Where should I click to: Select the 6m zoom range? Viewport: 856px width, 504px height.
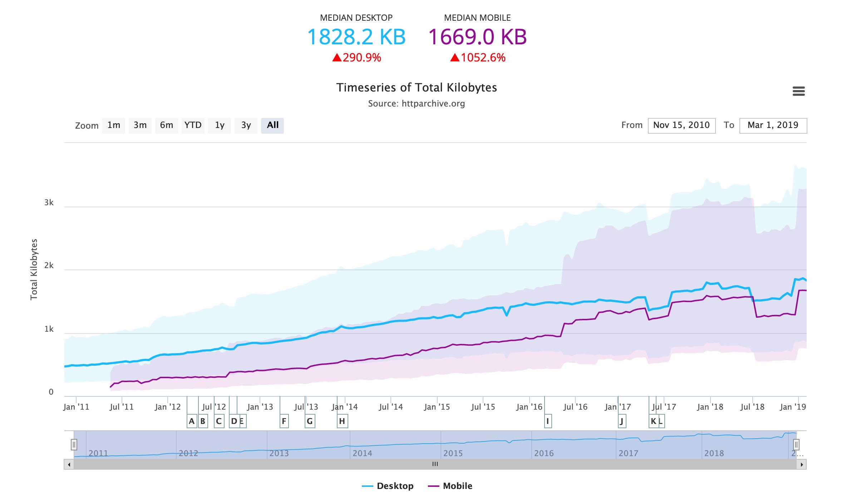(167, 125)
